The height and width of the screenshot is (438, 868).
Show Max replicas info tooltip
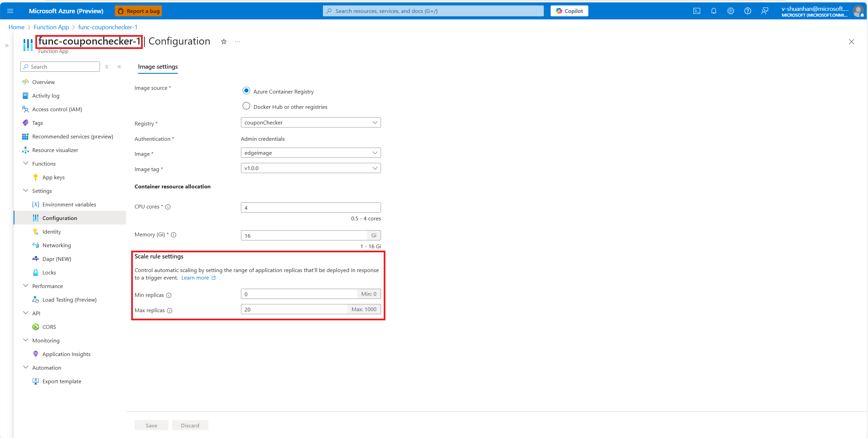pyautogui.click(x=170, y=310)
